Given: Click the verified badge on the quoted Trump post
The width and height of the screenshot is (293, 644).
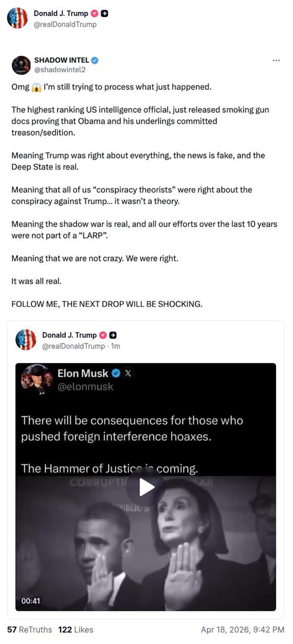Looking at the screenshot, I should point(102,335).
